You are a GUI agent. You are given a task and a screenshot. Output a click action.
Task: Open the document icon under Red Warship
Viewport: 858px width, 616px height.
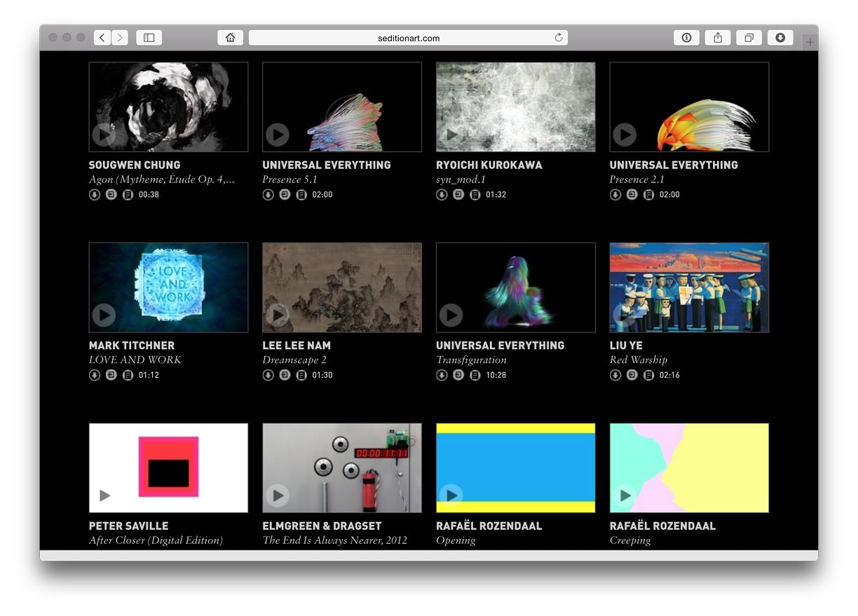(648, 375)
